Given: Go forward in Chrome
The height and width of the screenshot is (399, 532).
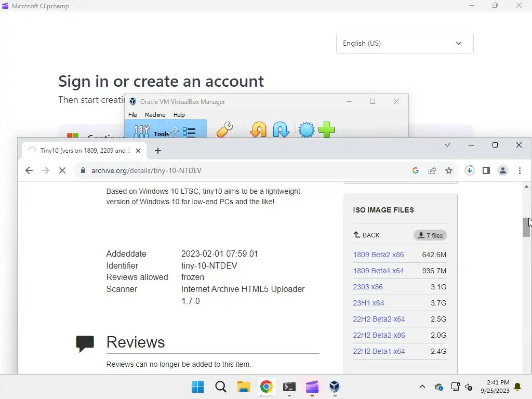Looking at the screenshot, I should 46,170.
